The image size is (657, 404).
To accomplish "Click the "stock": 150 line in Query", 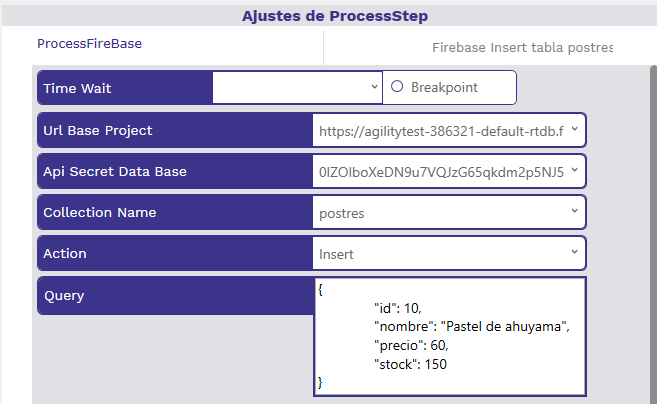I will (x=410, y=364).
